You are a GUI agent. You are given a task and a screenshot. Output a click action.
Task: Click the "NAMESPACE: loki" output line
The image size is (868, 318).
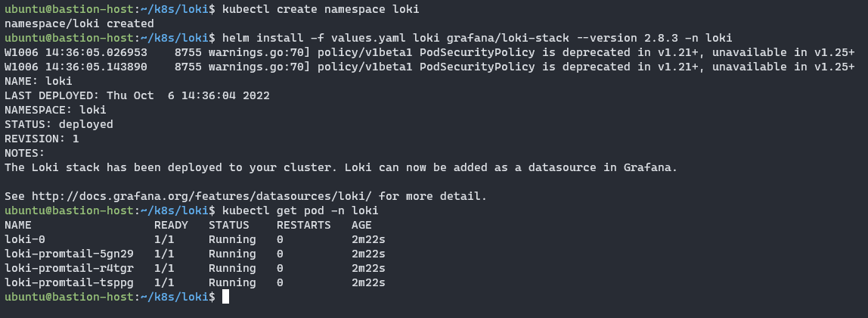[x=55, y=110]
